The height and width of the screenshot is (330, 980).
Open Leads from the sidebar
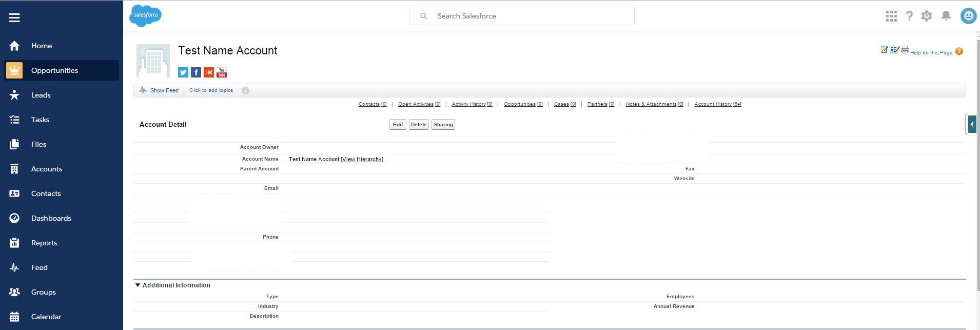[x=62, y=95]
